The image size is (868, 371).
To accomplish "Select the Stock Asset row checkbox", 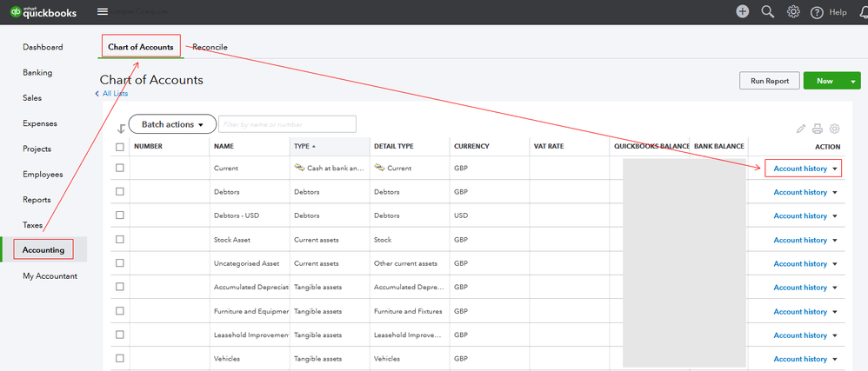I will pos(120,240).
